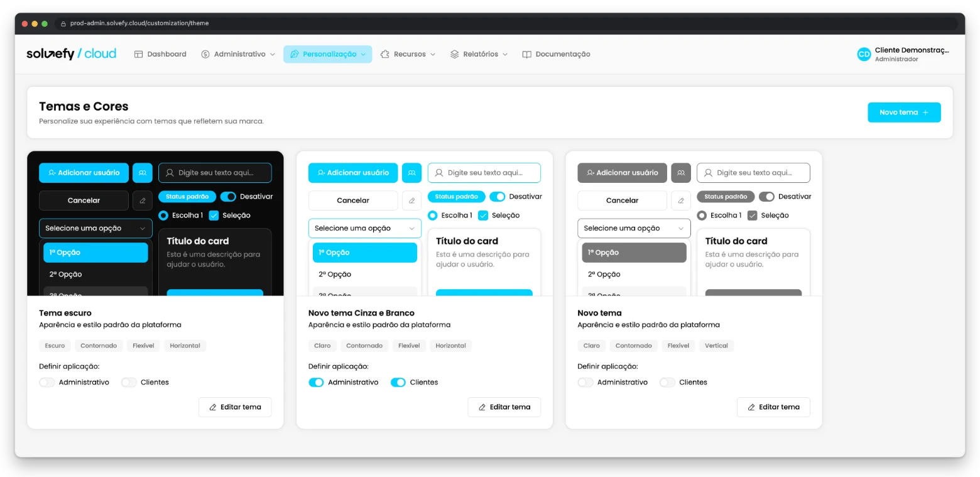Click the users icon button in dark theme preview
The width and height of the screenshot is (980, 477).
pyautogui.click(x=143, y=173)
